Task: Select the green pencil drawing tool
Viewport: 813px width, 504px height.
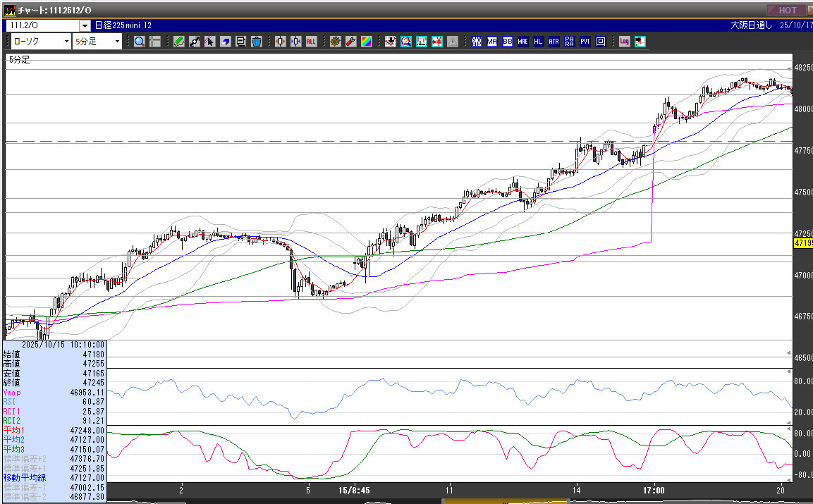Action: [179, 42]
